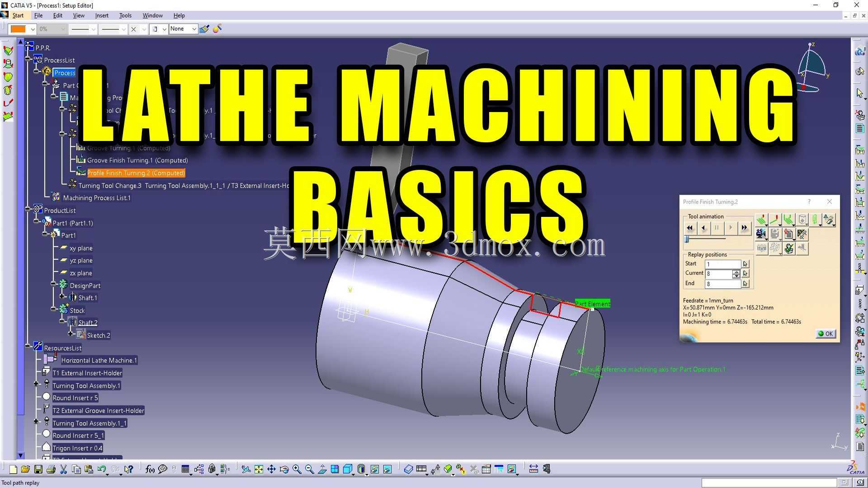Click the Measure Between ruler icon
The width and height of the screenshot is (868, 488).
[533, 469]
